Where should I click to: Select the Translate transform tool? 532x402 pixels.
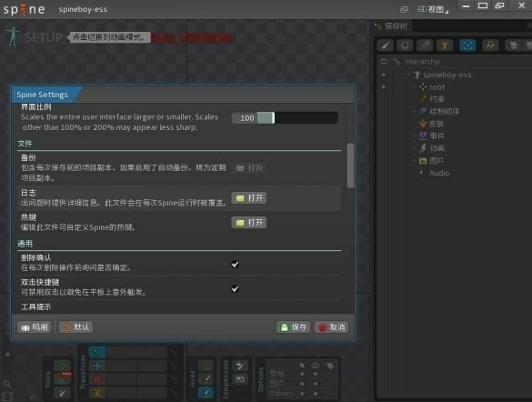click(97, 366)
